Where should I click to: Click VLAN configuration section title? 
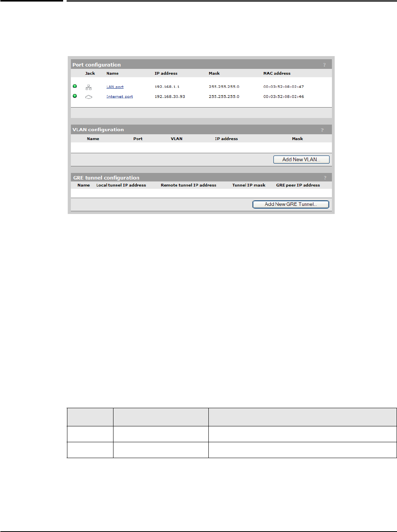[x=98, y=130]
